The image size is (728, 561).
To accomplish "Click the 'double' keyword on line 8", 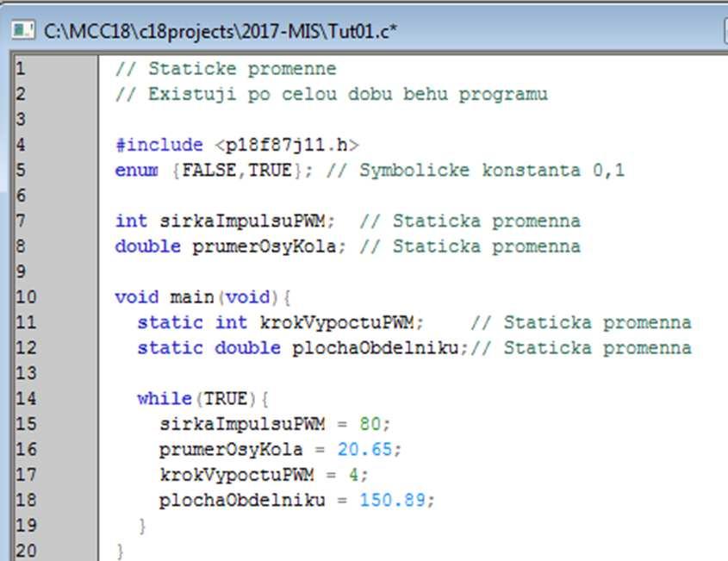I will point(148,246).
